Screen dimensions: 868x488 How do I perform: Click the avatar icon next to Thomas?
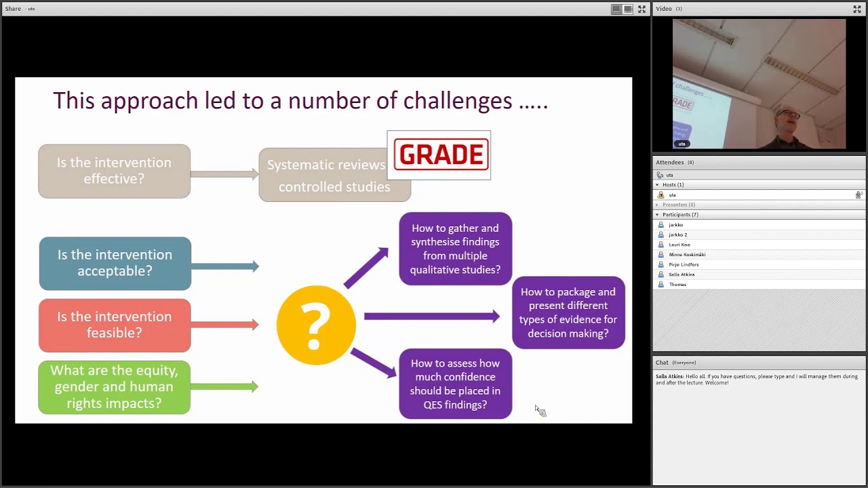(661, 285)
